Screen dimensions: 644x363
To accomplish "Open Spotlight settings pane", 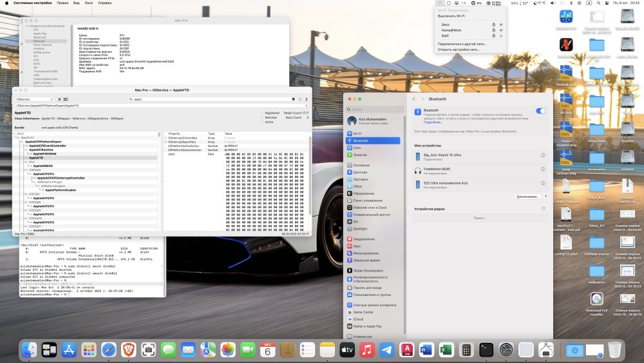I will 373,229.
